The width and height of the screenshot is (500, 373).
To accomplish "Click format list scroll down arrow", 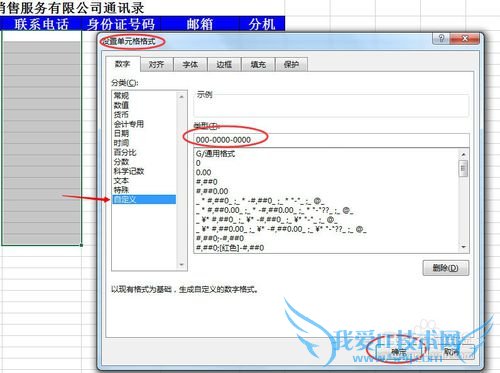I will 463,247.
